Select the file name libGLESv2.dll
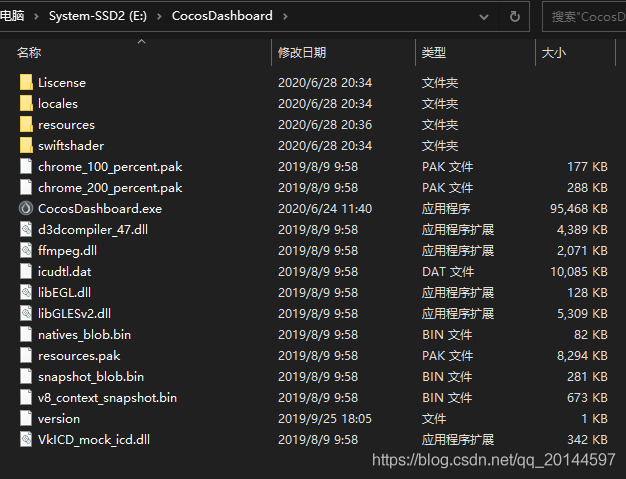This screenshot has height=479, width=626. 74,314
